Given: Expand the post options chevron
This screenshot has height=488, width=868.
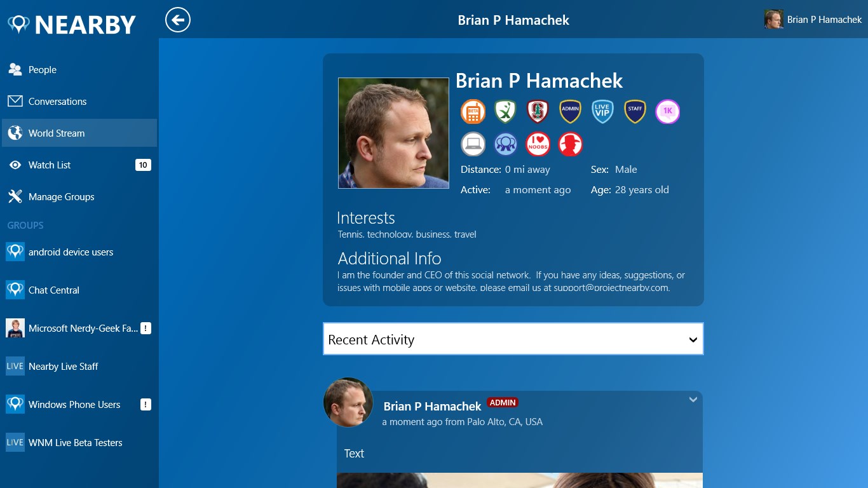Looking at the screenshot, I should (693, 400).
